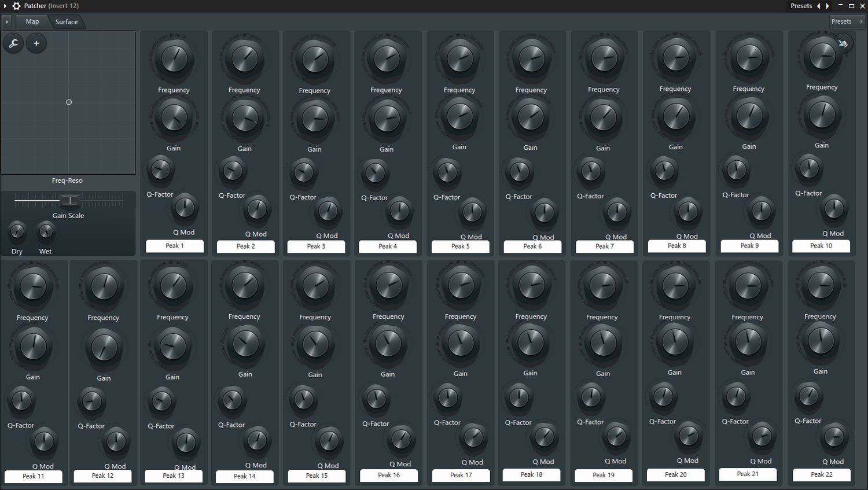Click the Peak 1 label button
Viewport: 868px width, 490px height.
[175, 246]
